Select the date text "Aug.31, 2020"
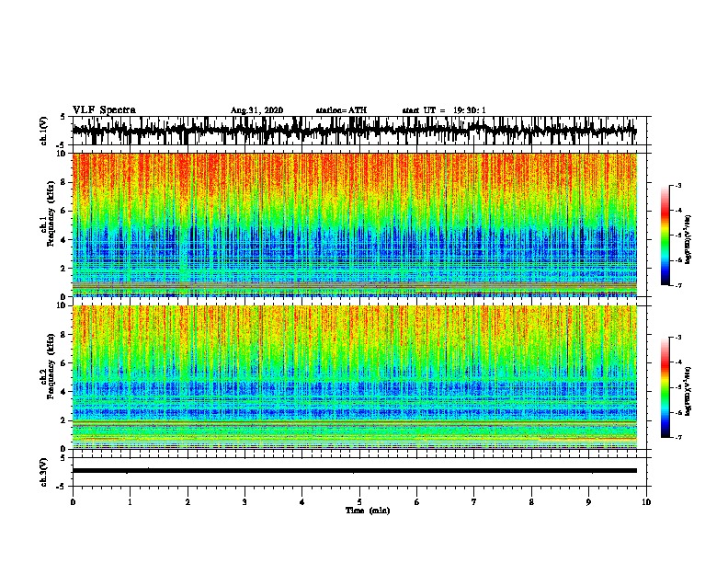This screenshot has height=563, width=728. [x=256, y=110]
